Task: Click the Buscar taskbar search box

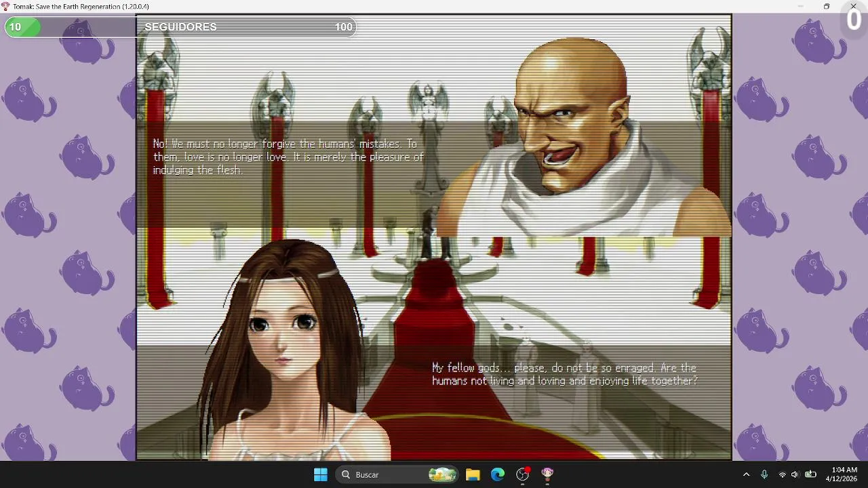Action: pyautogui.click(x=398, y=474)
